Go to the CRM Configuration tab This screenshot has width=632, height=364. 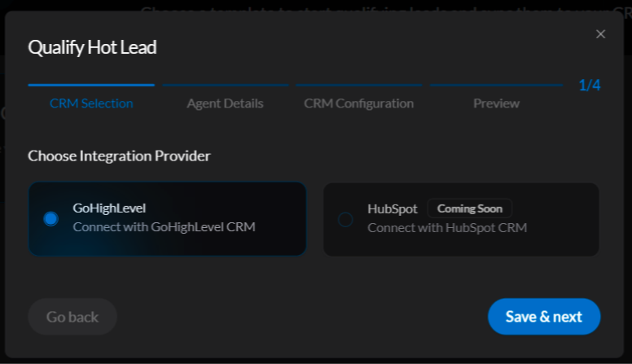coord(358,103)
